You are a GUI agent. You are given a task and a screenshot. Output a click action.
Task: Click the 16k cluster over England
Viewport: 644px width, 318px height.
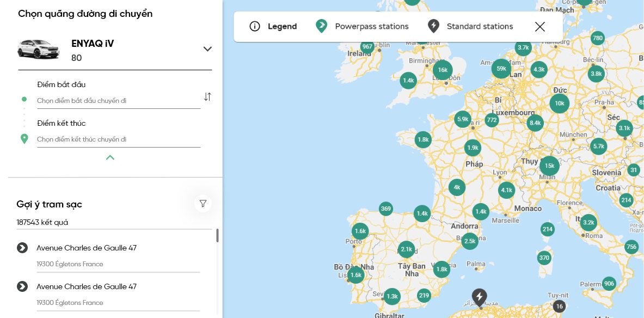coord(443,70)
